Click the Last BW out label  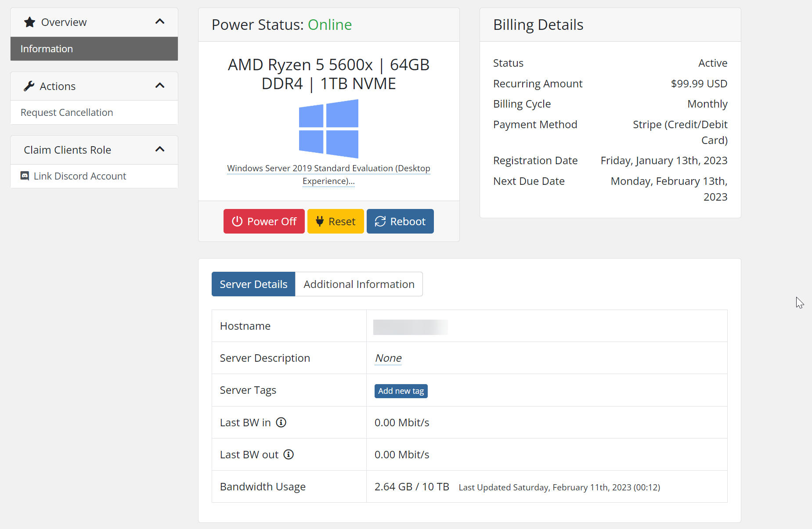pos(249,454)
